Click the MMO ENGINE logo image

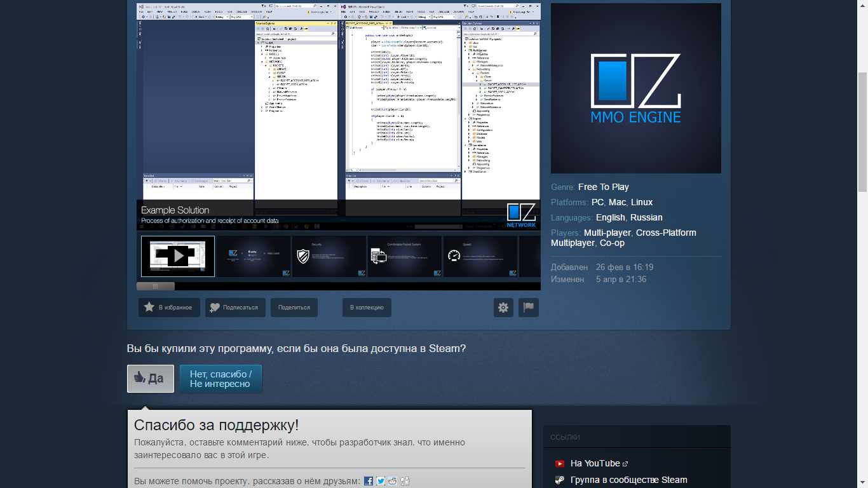(x=636, y=88)
